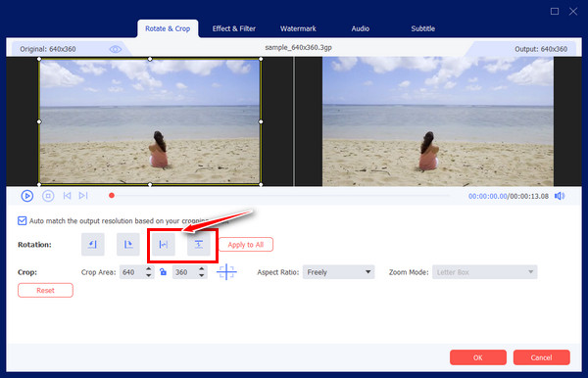Expand the Zoom Mode Letter Box dropdown
Screen dimensions: 588x378
[x=484, y=272]
